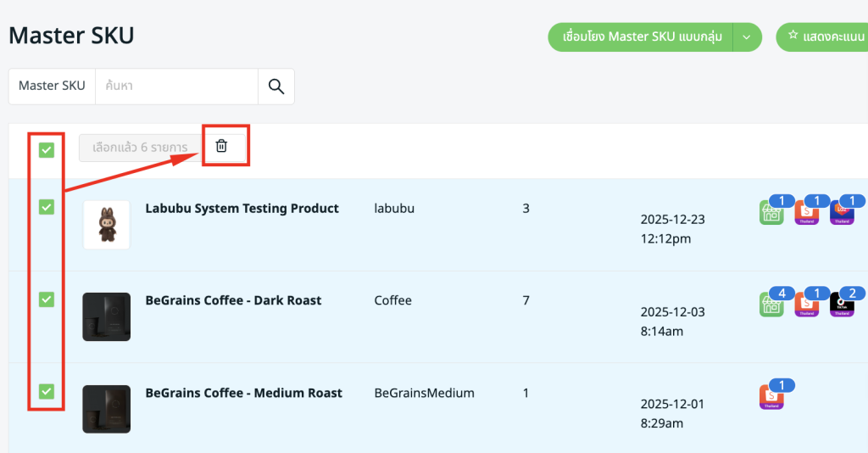Uncheck the BeGrains Coffee Dark Roast checkbox
This screenshot has height=453, width=868.
47,299
